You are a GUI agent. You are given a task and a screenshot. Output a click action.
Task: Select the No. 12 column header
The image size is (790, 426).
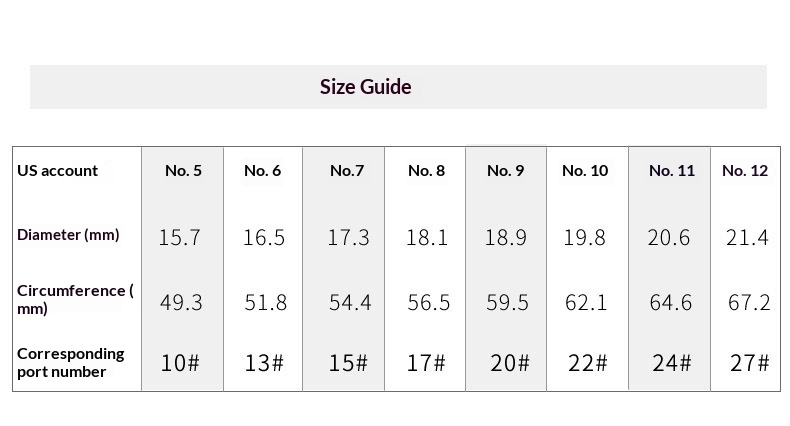[745, 171]
